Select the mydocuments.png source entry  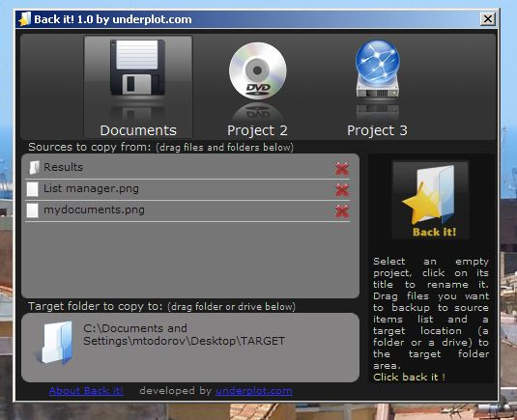click(187, 210)
